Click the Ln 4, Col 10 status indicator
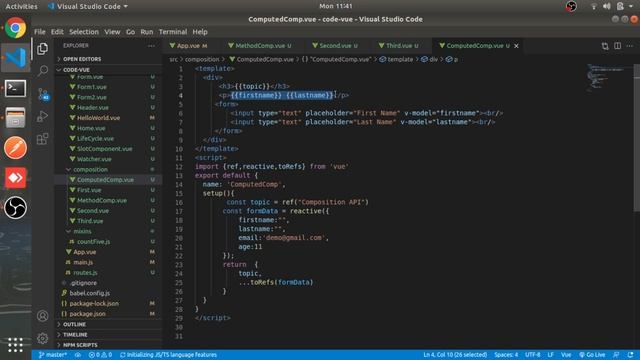 click(455, 355)
